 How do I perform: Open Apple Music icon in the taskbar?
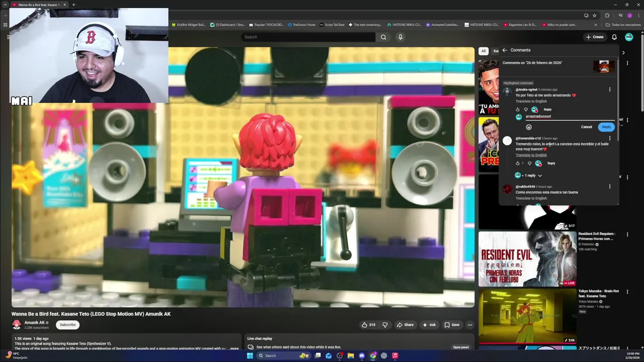click(x=395, y=355)
